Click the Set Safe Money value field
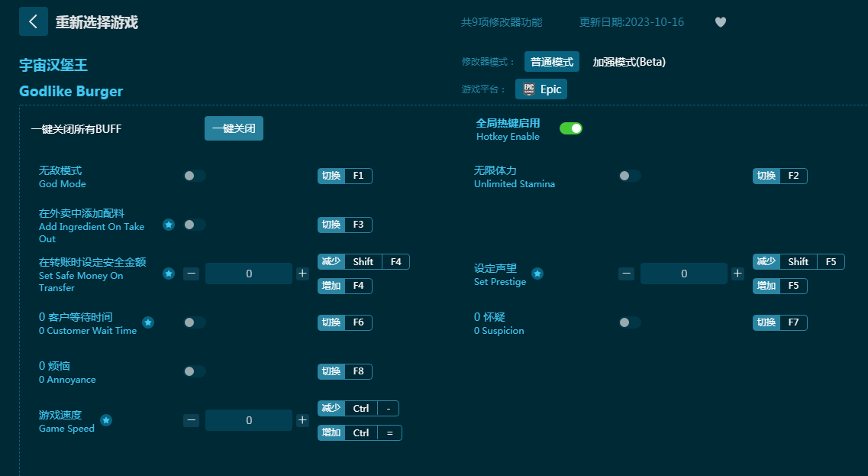 click(249, 274)
